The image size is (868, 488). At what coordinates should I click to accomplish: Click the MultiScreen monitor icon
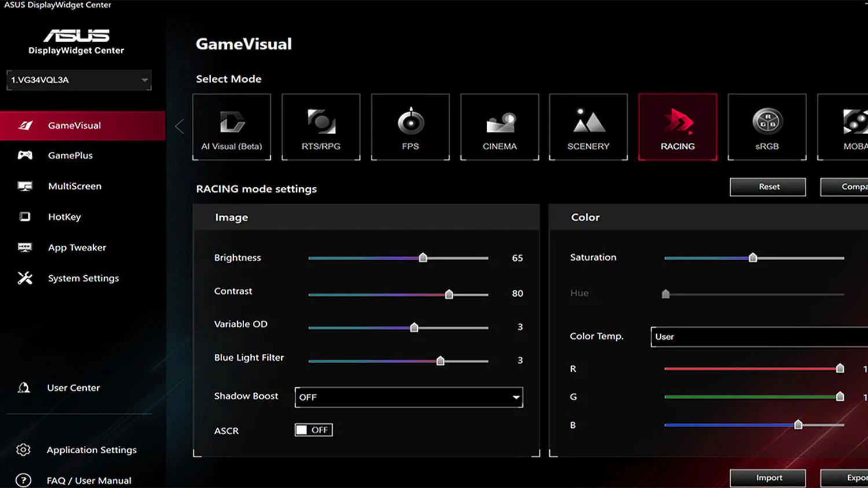25,186
